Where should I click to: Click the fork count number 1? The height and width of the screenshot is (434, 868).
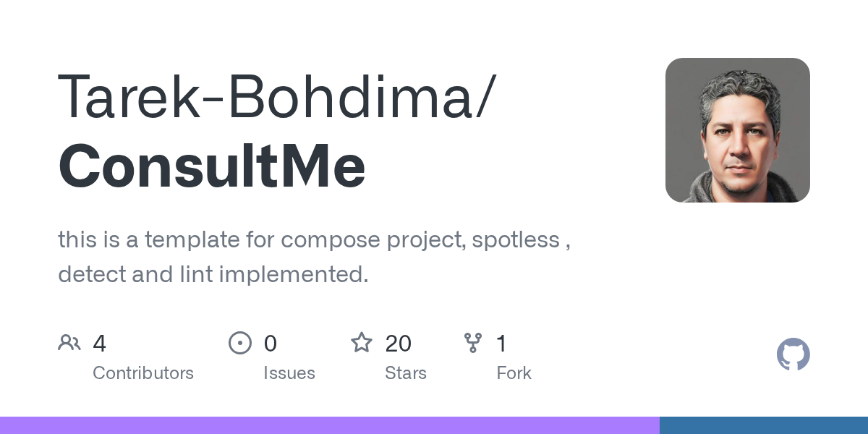501,344
